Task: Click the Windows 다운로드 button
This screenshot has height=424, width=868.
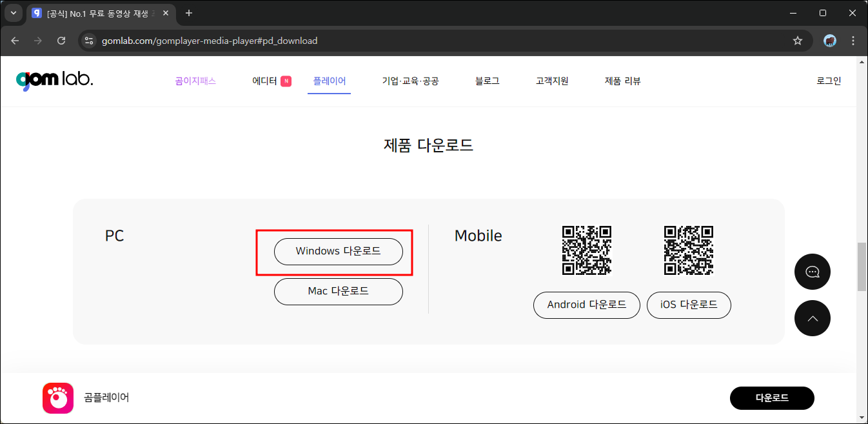Action: point(339,252)
